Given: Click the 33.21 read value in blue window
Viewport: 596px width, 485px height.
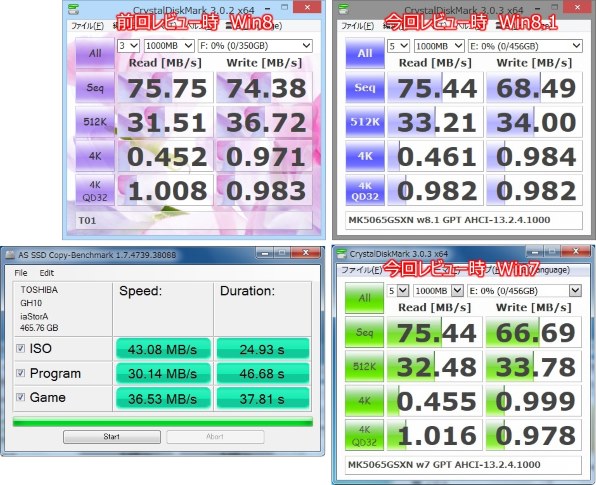Looking at the screenshot, I should [x=436, y=122].
